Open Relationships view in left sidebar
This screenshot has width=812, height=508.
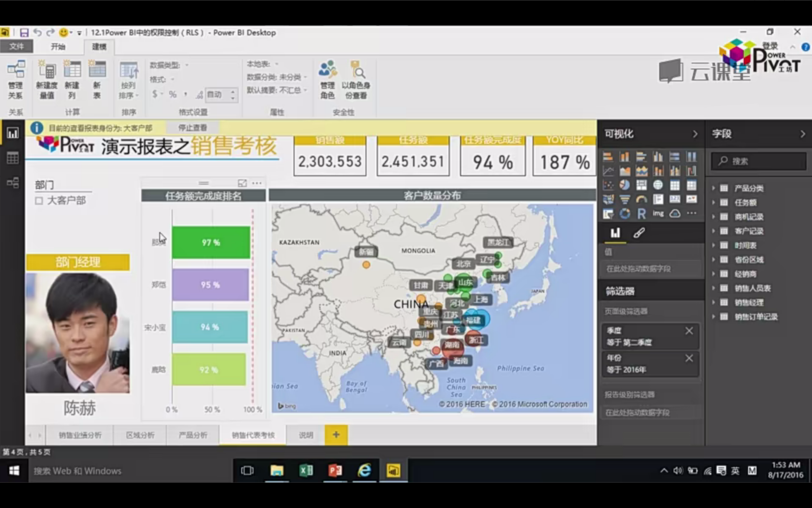point(13,183)
